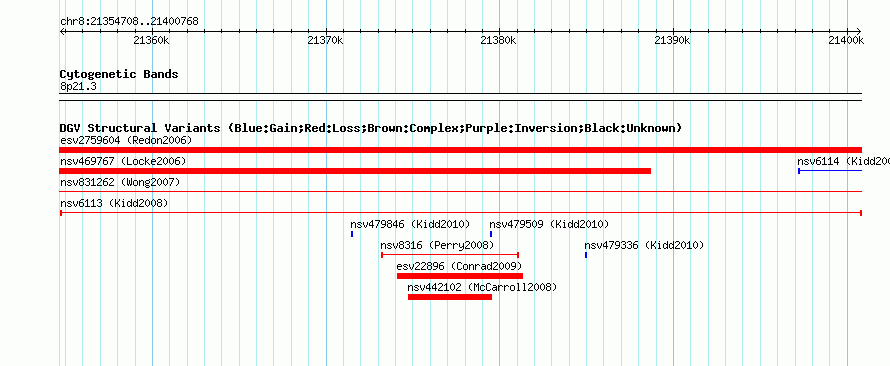Click the nsv8316 red interval line
The width and height of the screenshot is (890, 366).
point(450,255)
